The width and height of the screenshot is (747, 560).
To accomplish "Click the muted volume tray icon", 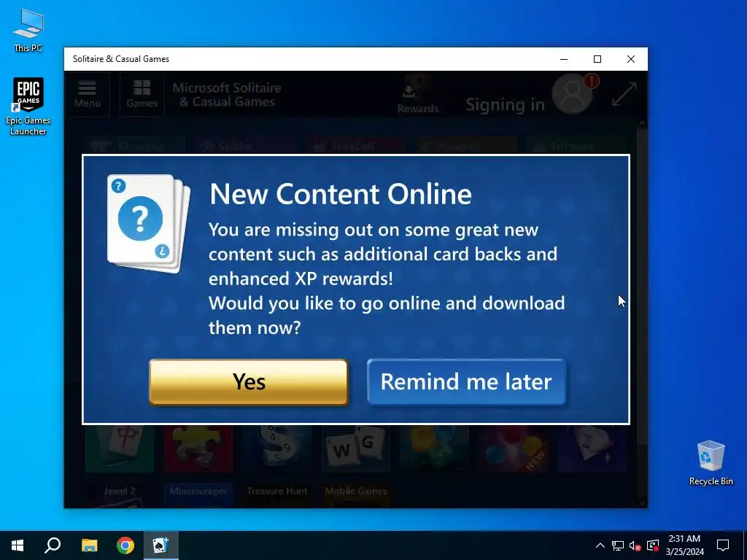I will [635, 545].
